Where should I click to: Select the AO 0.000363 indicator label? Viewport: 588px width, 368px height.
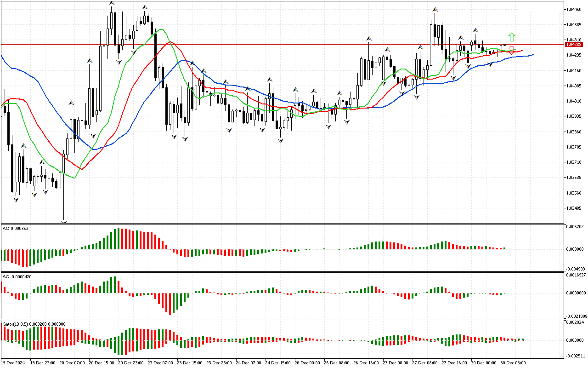click(x=16, y=229)
